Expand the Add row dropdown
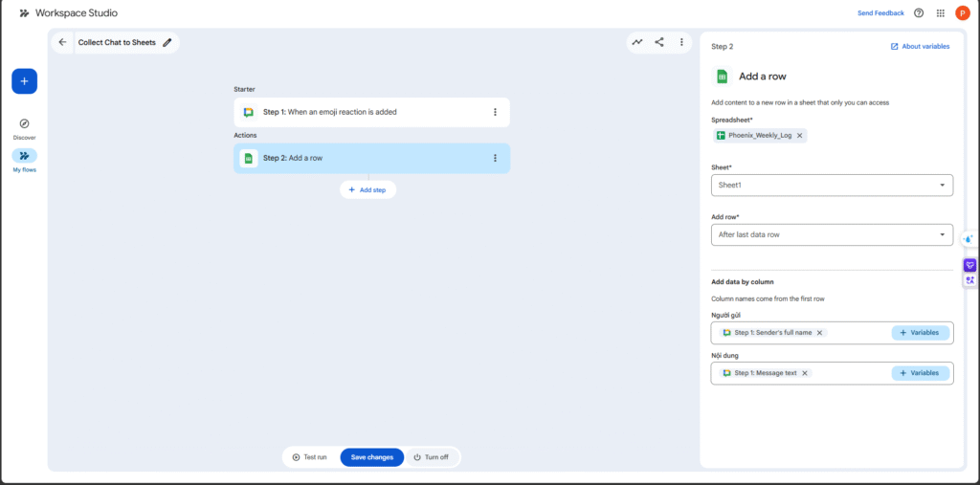 pos(832,234)
